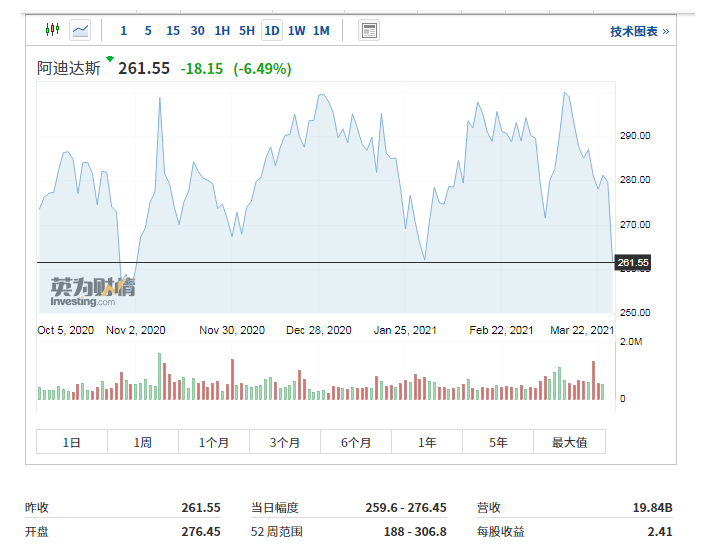Select the 1W interval
The width and height of the screenshot is (723, 555).
click(296, 31)
